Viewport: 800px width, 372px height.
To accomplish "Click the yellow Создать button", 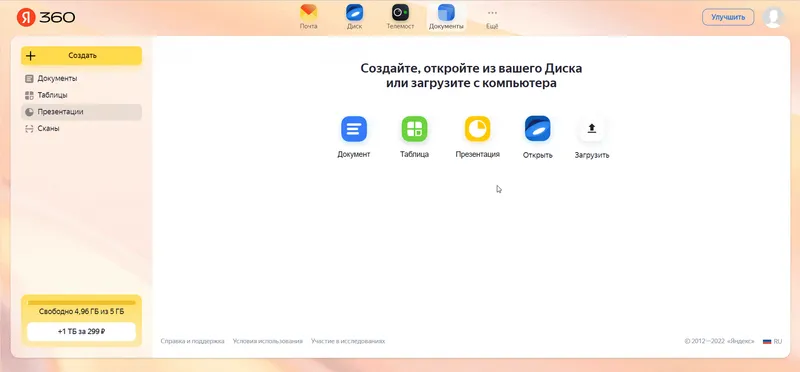I will (x=82, y=56).
